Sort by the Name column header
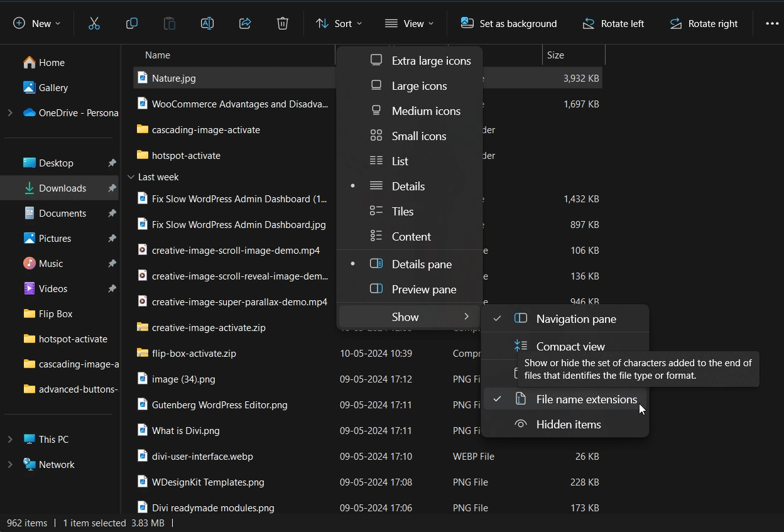The image size is (784, 532). (x=158, y=55)
